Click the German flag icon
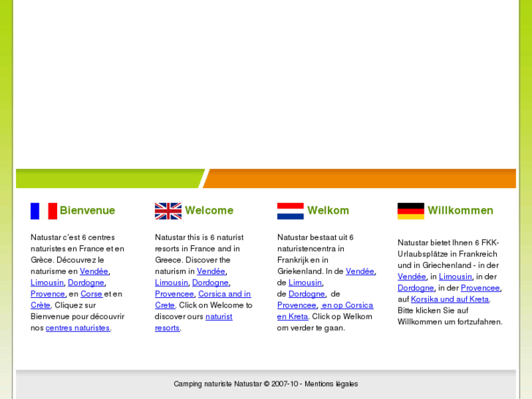Image resolution: width=532 pixels, height=399 pixels. [x=411, y=211]
